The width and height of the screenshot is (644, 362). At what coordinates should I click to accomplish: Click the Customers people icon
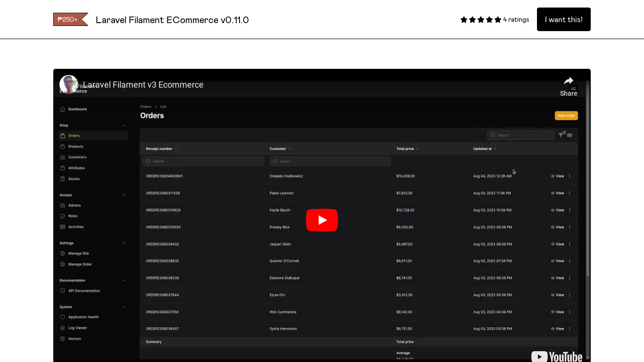(x=63, y=157)
